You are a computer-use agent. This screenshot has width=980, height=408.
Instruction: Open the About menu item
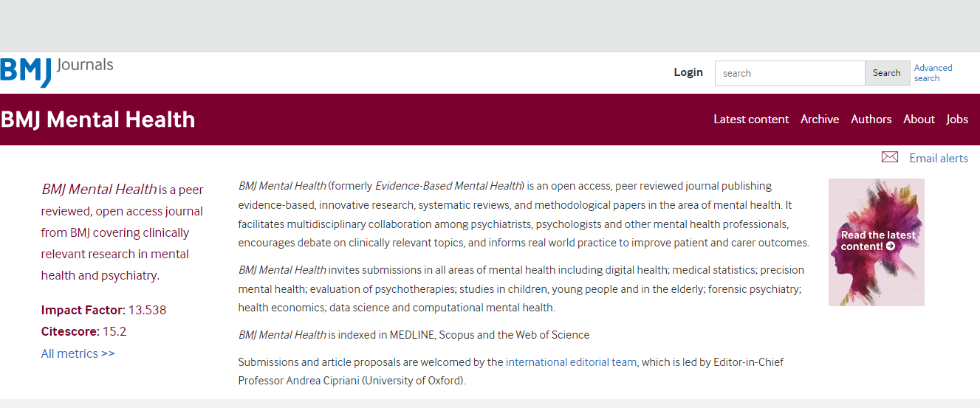(x=919, y=120)
